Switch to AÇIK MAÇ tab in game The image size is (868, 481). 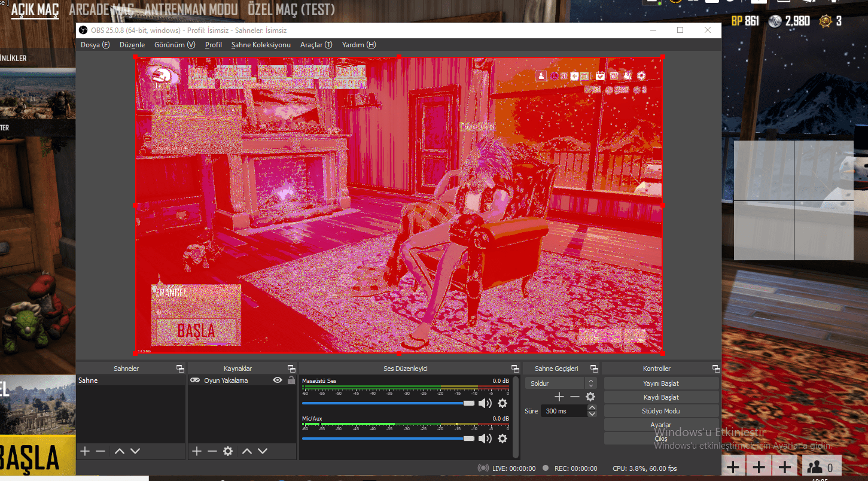pyautogui.click(x=35, y=10)
